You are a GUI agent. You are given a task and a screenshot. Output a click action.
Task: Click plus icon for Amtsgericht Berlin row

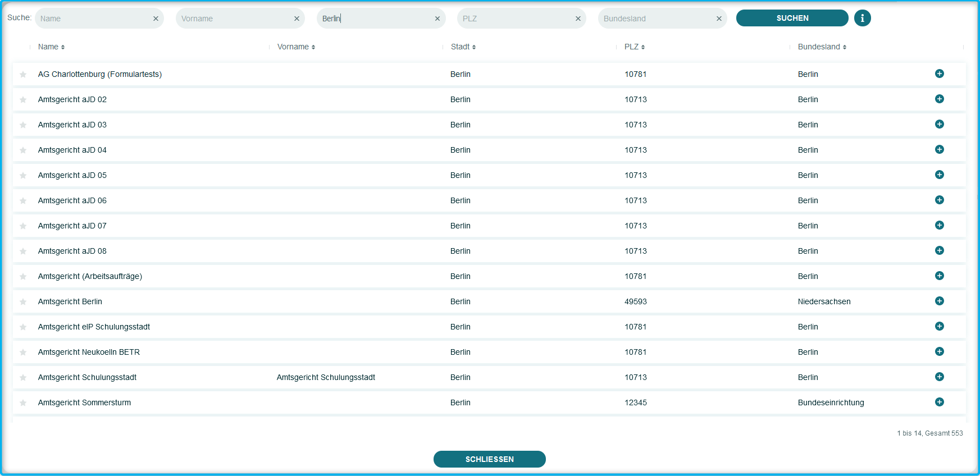939,301
